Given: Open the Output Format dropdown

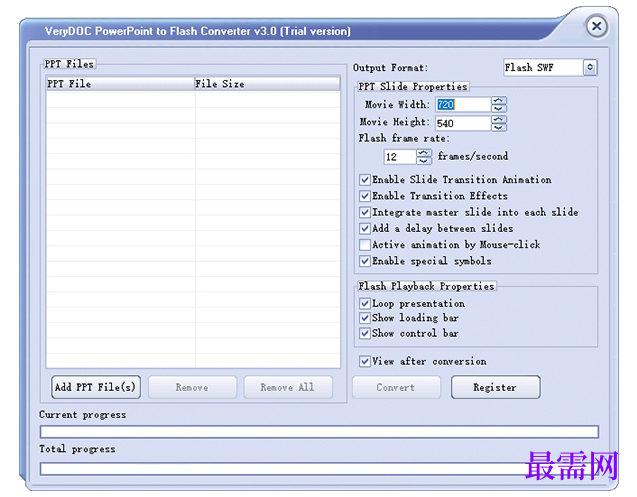Looking at the screenshot, I should [590, 67].
